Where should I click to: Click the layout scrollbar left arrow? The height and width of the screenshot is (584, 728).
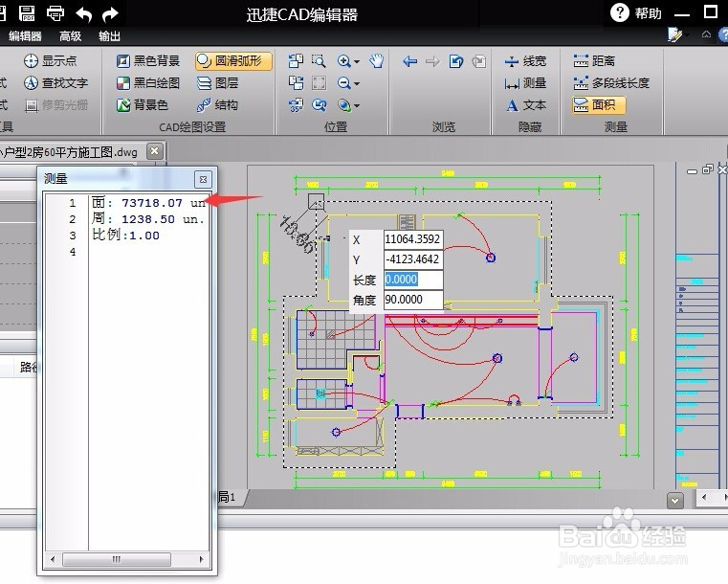point(704,498)
